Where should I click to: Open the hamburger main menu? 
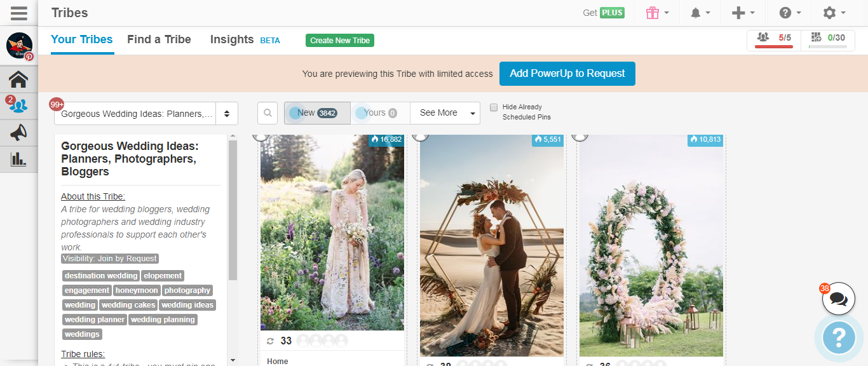19,13
